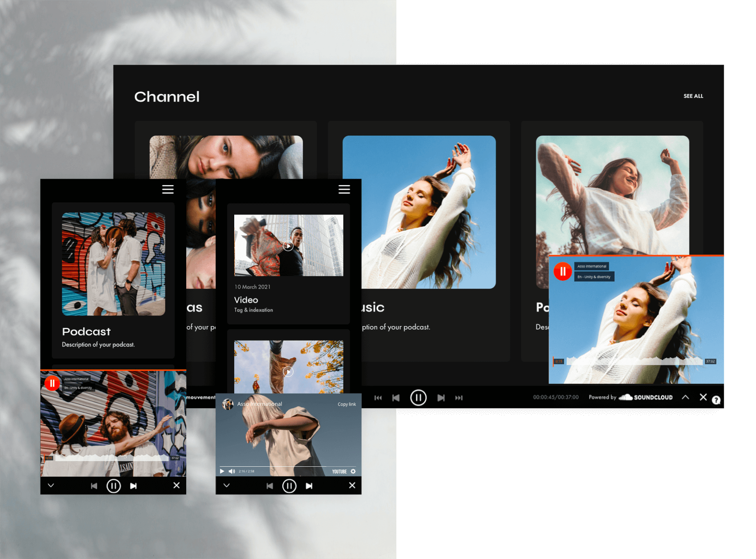Play the 10 March 2021 video thumbnail

[288, 246]
